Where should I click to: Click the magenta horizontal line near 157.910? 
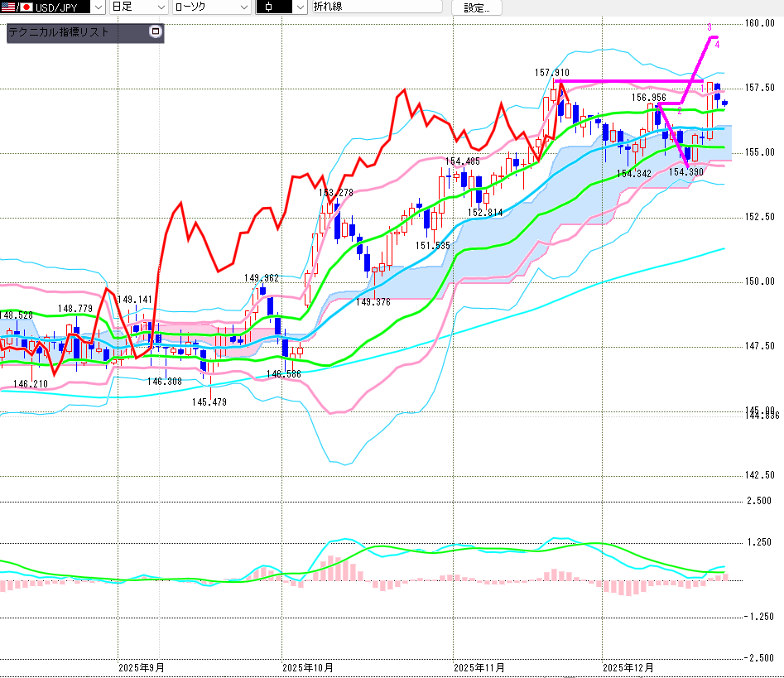click(629, 81)
